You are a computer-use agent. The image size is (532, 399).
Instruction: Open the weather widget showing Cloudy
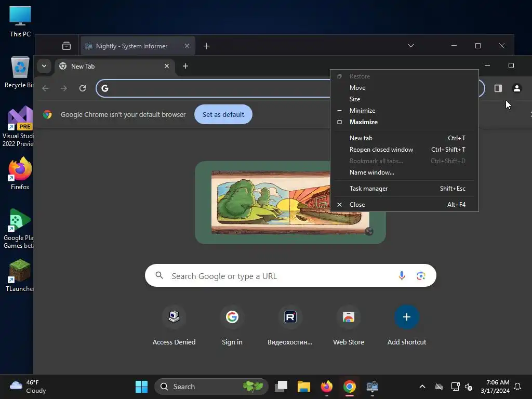click(28, 387)
